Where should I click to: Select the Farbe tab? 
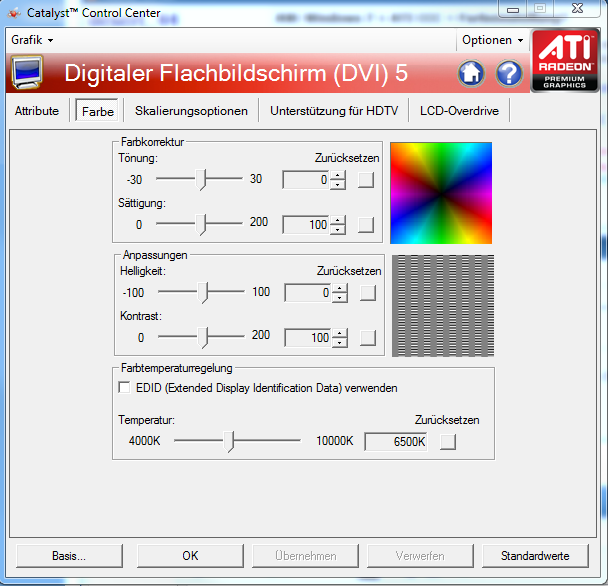[97, 111]
